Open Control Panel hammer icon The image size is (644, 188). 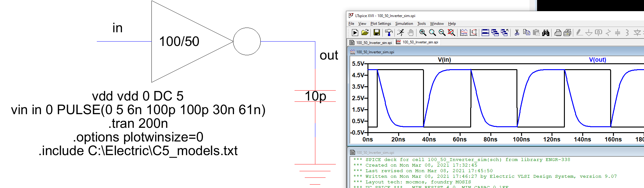tap(389, 33)
